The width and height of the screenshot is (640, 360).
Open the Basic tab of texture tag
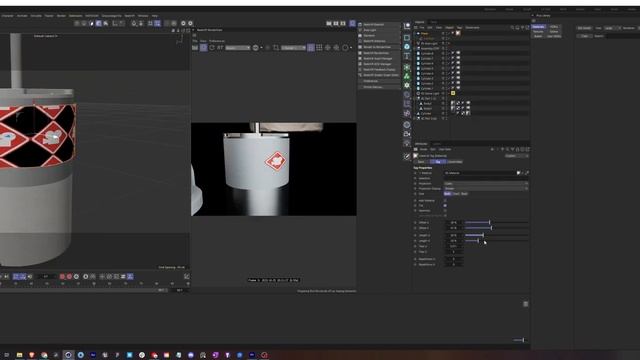[x=421, y=162]
